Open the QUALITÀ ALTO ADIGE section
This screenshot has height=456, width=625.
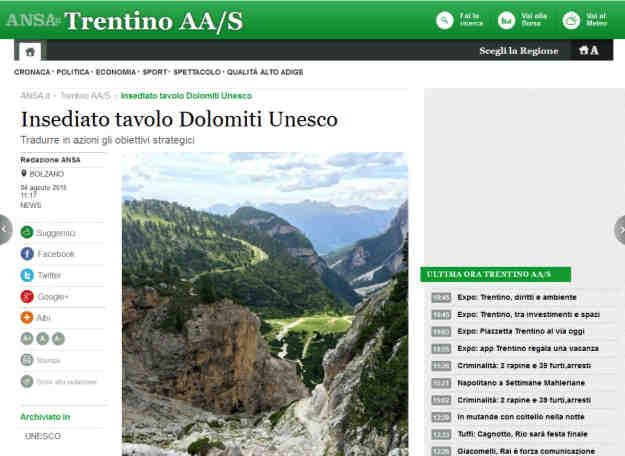pyautogui.click(x=265, y=72)
